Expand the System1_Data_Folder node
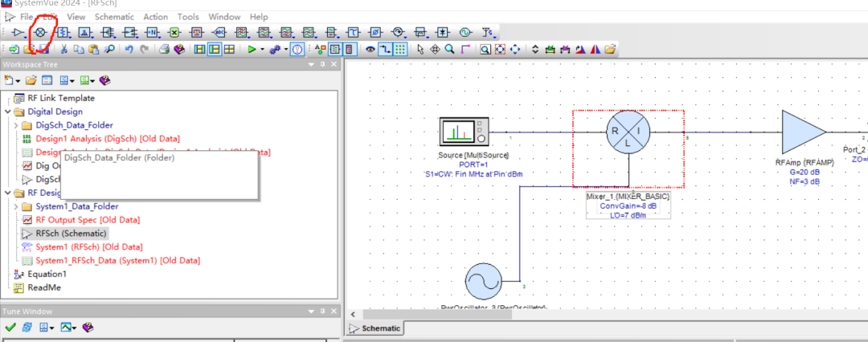The image size is (868, 342). (x=15, y=206)
